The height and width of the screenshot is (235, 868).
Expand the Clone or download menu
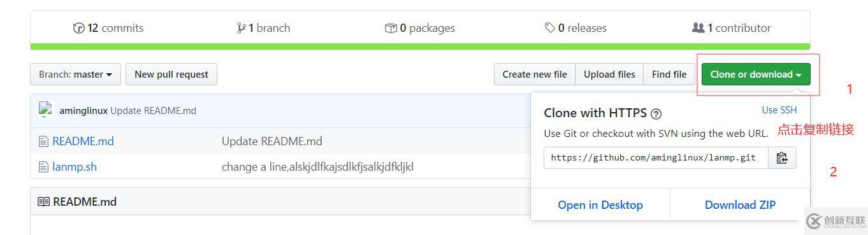(756, 75)
